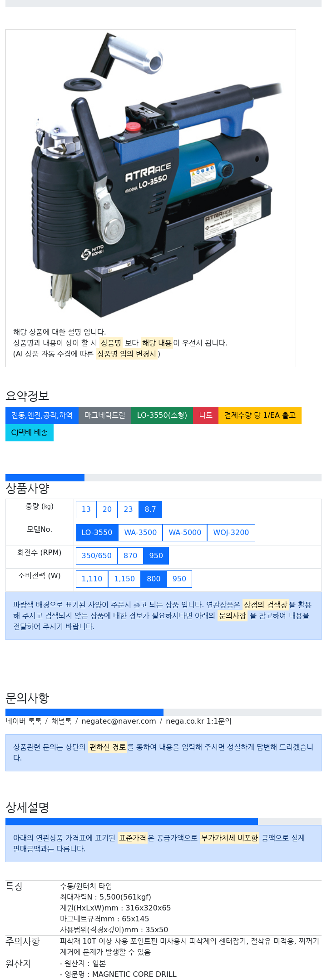Click the yellow 결제수량 당 1/EA 출고 tag
Viewport: 327px width, 980px height.
[260, 415]
